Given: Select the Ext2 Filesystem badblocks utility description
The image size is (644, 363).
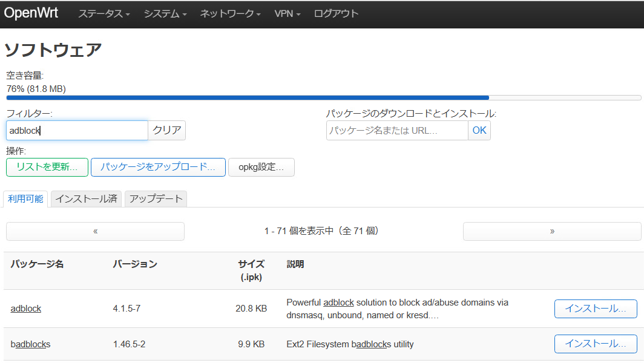Looking at the screenshot, I should tap(350, 344).
